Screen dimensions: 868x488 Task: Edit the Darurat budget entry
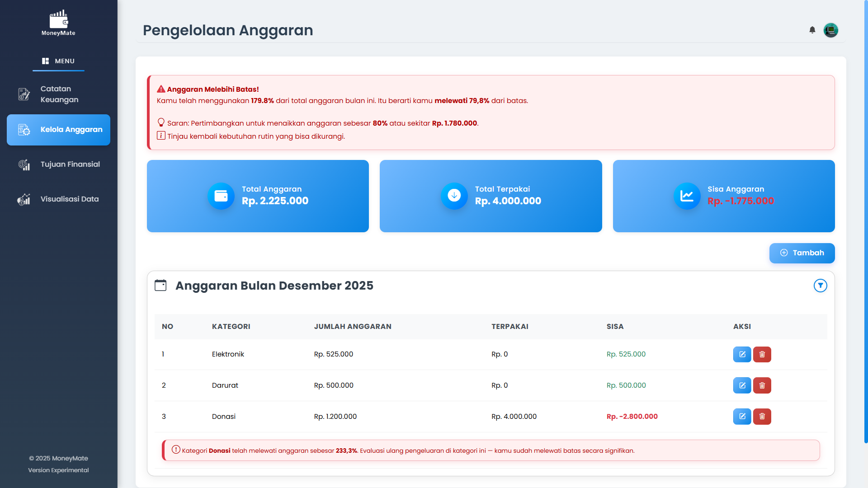742,385
